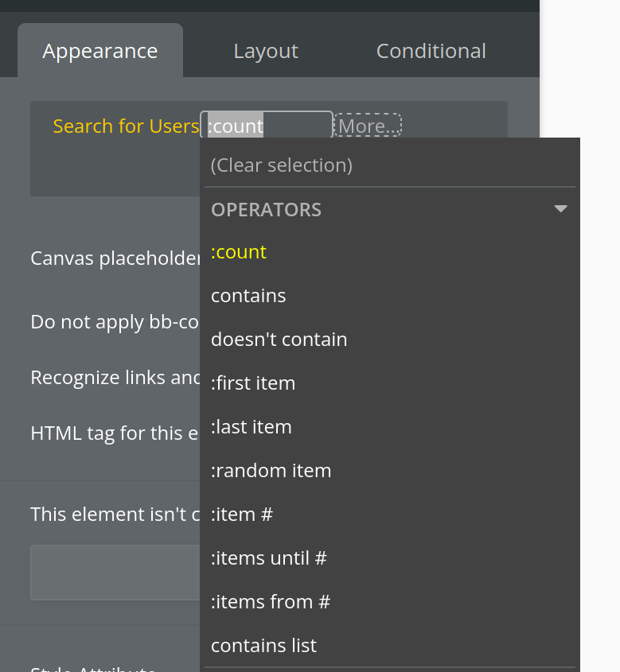Pick the :item # operator
The image size is (620, 672).
click(x=242, y=515)
